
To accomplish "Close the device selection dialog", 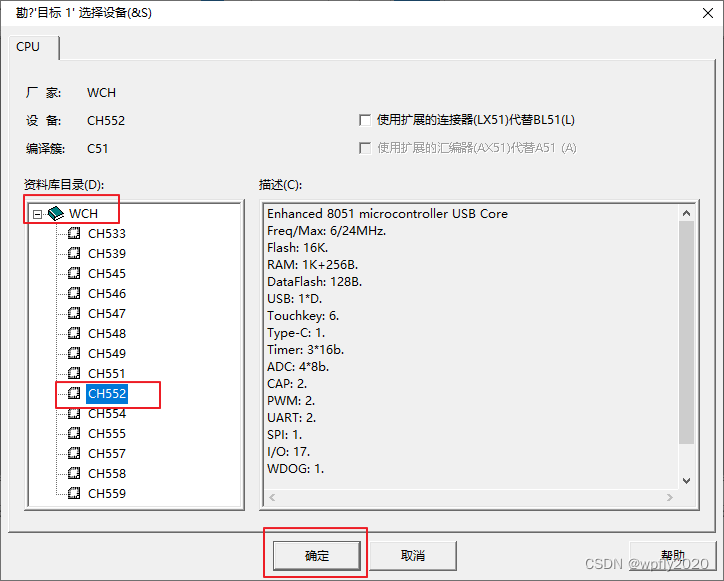I will click(707, 13).
